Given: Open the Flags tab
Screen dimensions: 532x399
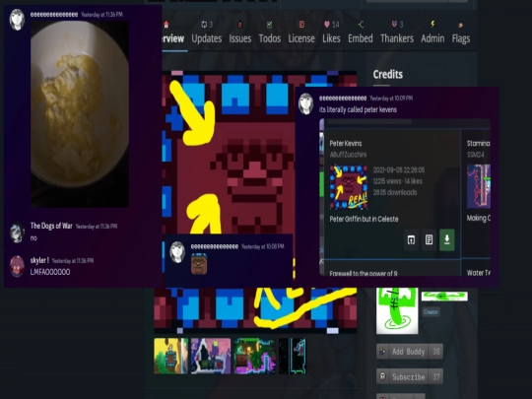Looking at the screenshot, I should (461, 33).
